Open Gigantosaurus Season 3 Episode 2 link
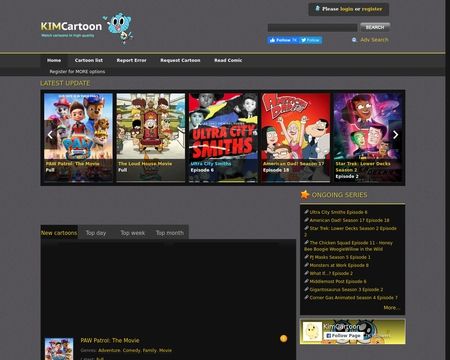450x360 pixels. tap(346, 289)
